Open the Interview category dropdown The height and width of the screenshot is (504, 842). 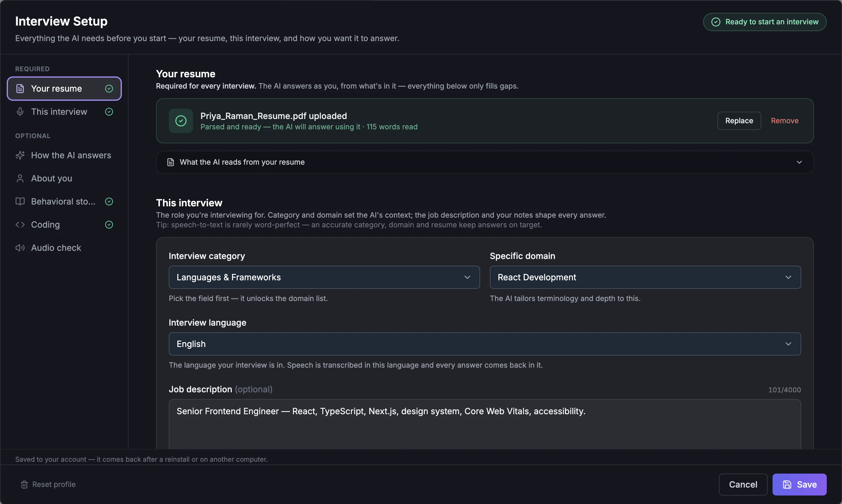pyautogui.click(x=324, y=277)
